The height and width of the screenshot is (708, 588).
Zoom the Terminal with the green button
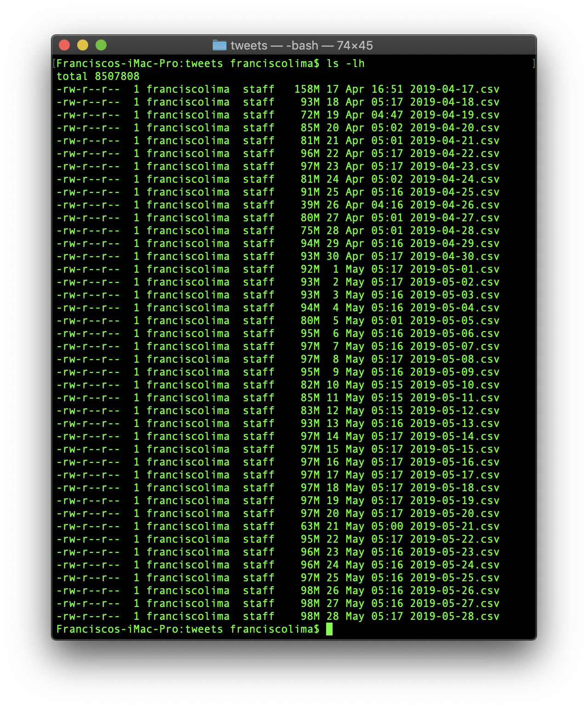tap(101, 45)
